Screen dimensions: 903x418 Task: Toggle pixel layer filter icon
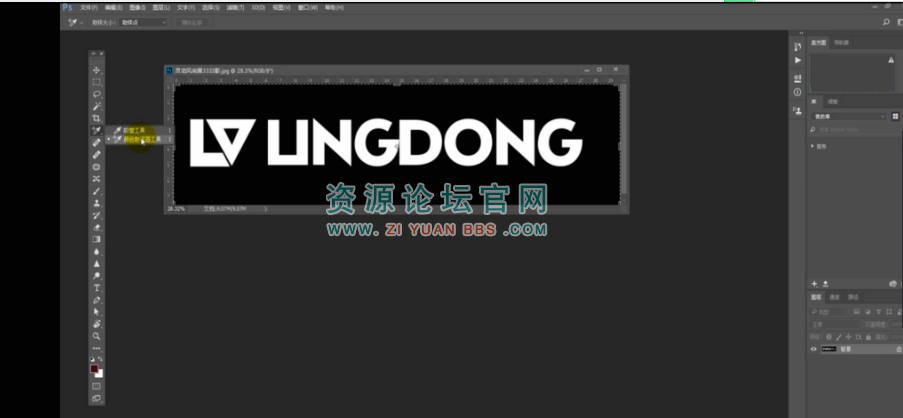[857, 311]
